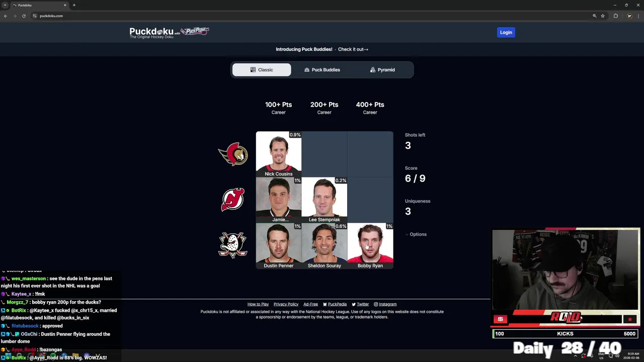This screenshot has height=362, width=644.
Task: Select the Bobby Ryan player cell
Action: (x=370, y=246)
